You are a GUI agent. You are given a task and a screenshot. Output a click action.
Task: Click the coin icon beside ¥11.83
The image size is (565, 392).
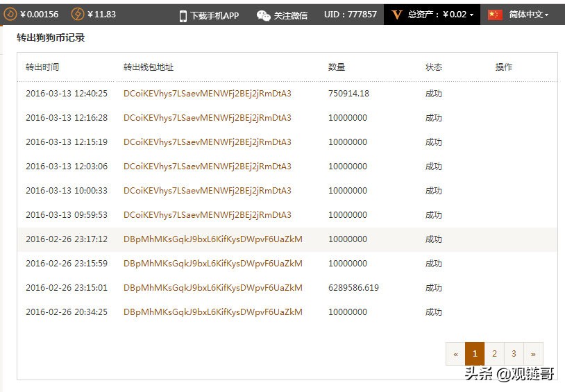pos(78,15)
